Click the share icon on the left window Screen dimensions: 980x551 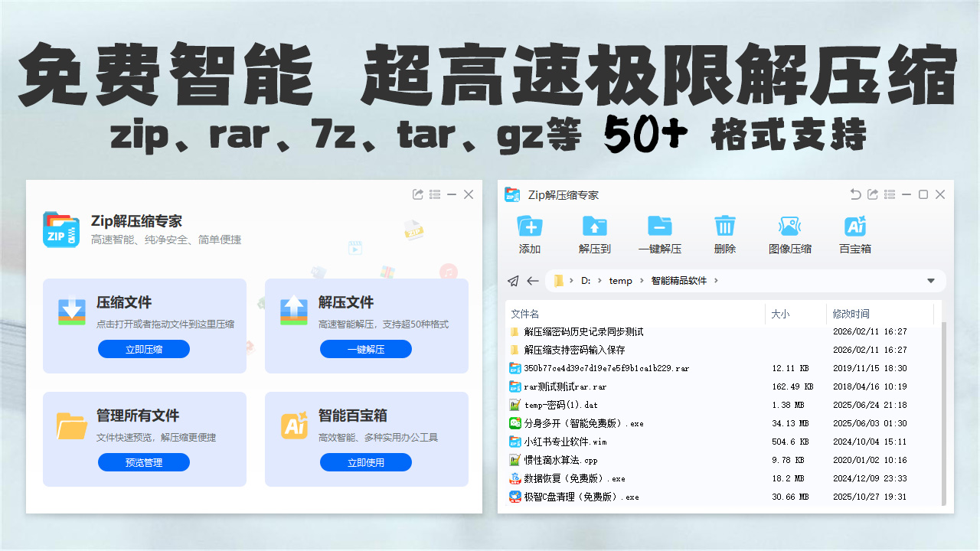click(x=417, y=194)
